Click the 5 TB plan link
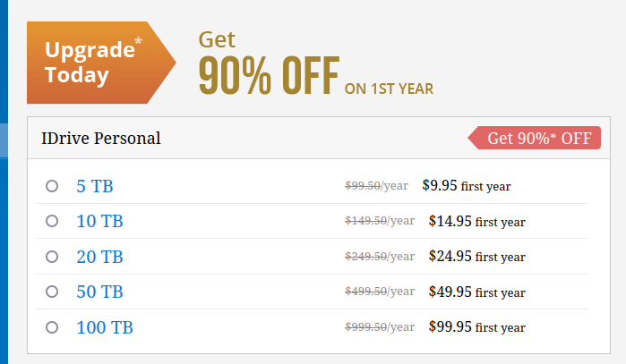 pyautogui.click(x=95, y=186)
